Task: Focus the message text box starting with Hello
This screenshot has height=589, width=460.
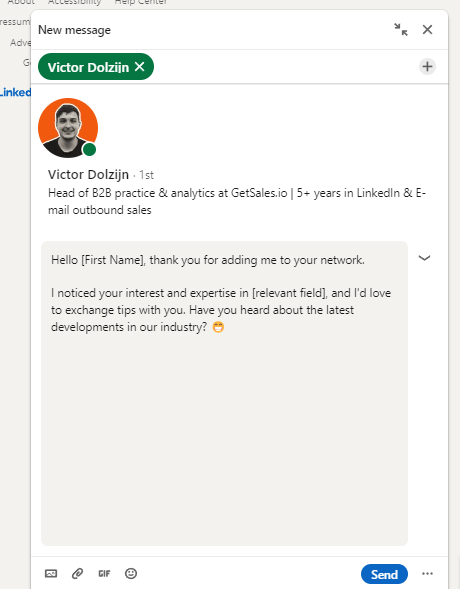Action: click(x=224, y=393)
